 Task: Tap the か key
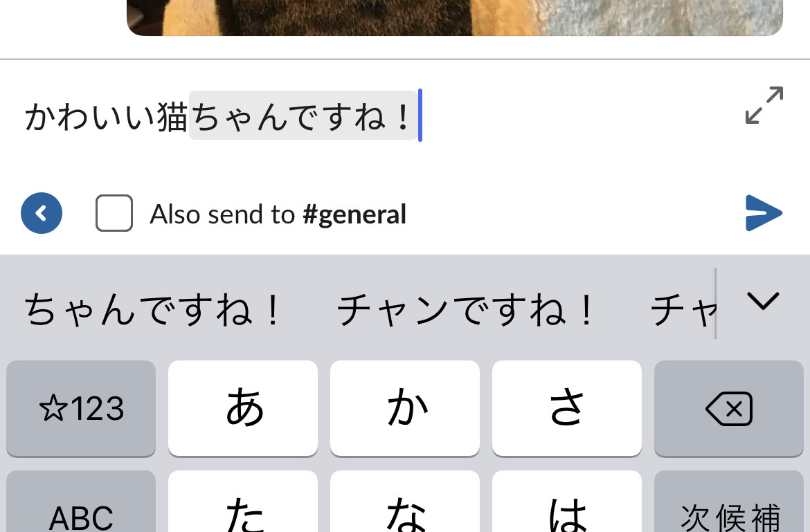405,408
